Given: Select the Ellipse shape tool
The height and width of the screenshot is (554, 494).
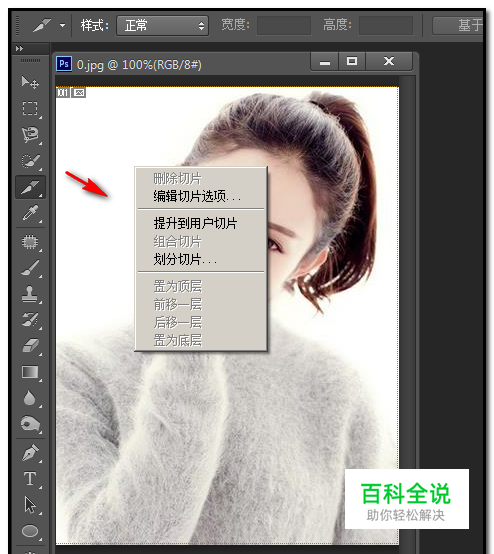Looking at the screenshot, I should tap(30, 531).
